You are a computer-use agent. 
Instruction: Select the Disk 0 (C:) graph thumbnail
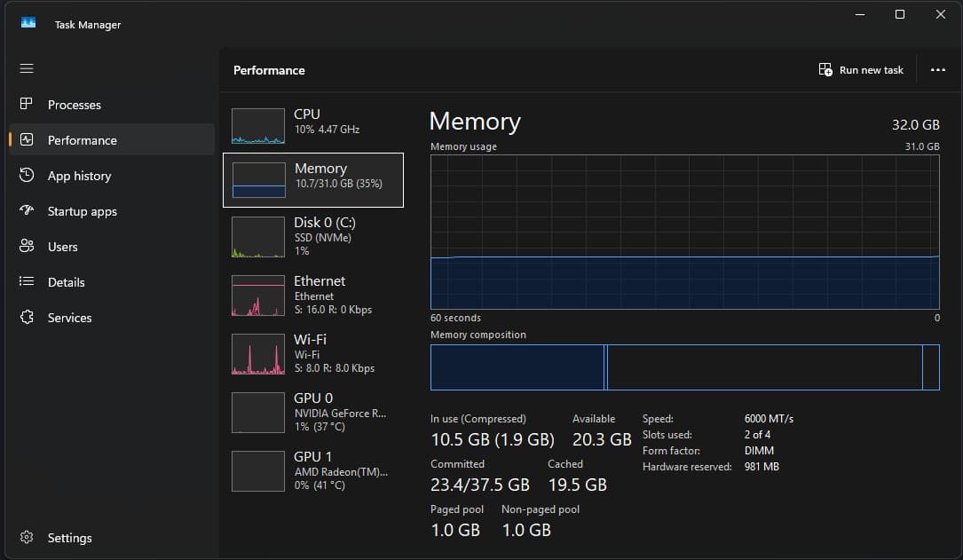pos(257,237)
